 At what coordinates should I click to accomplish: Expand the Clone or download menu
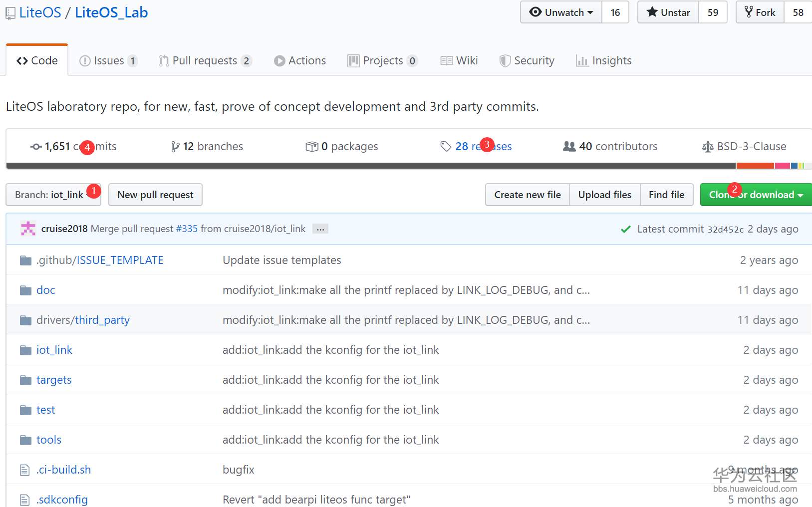[x=756, y=195]
